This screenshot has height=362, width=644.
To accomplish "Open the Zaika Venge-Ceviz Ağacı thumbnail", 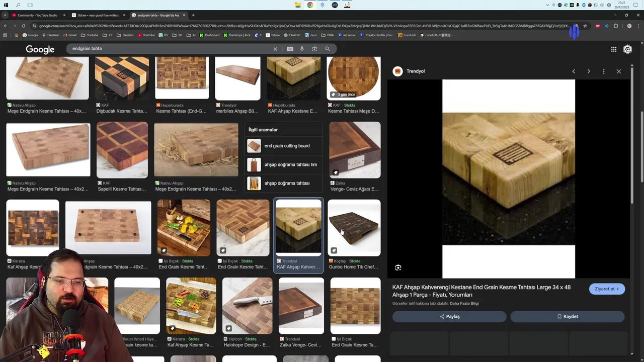I will point(355,150).
